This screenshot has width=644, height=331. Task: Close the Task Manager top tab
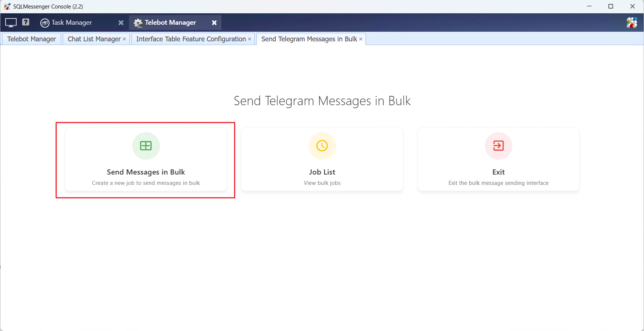tap(121, 23)
